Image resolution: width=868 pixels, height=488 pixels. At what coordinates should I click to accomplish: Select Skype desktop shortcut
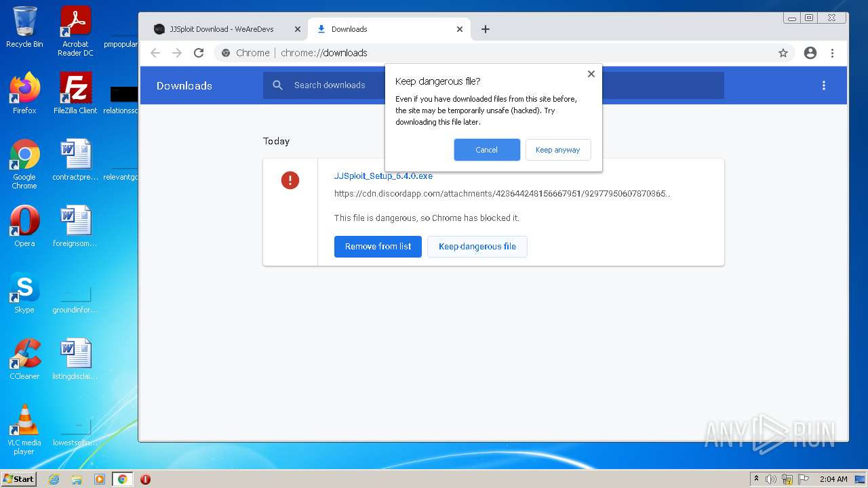(x=24, y=292)
